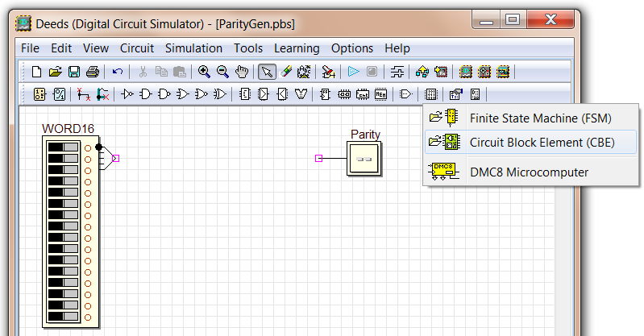Click the Fn chip import icon
The width and height of the screenshot is (644, 336).
[441, 72]
